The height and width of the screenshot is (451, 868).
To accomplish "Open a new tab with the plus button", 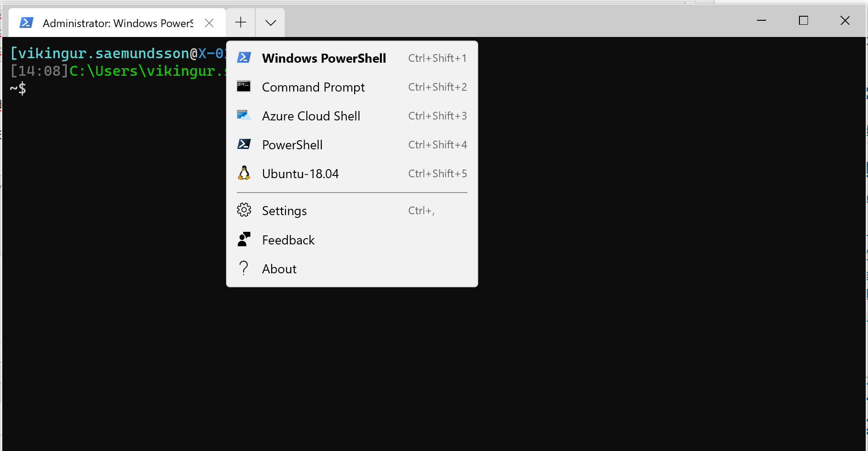I will 240,22.
